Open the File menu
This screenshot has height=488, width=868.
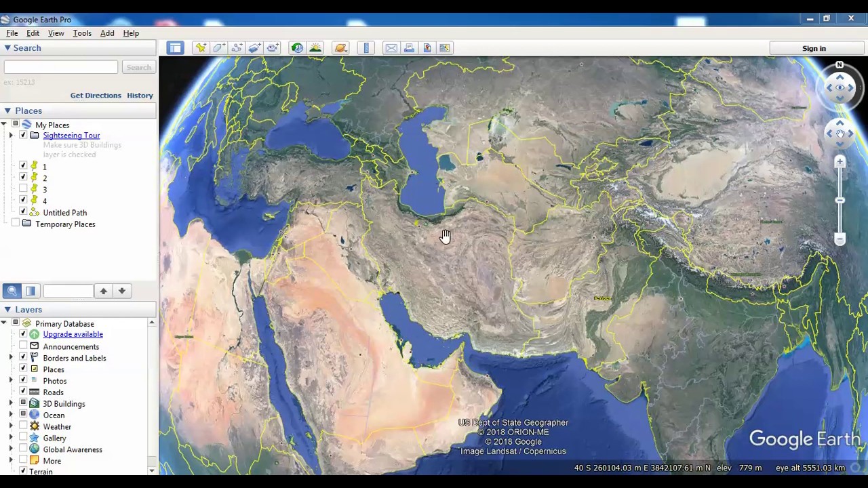12,33
